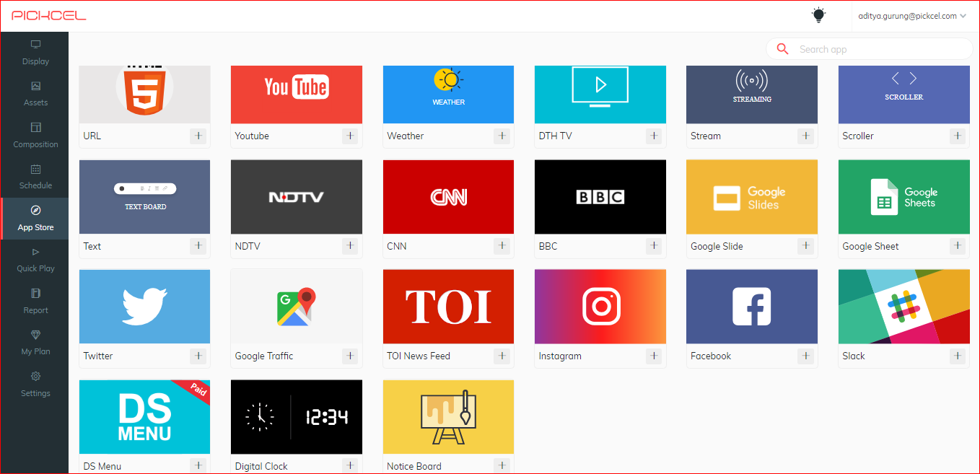This screenshot has width=980, height=474.
Task: Go to My Plan in sidebar
Action: click(35, 342)
